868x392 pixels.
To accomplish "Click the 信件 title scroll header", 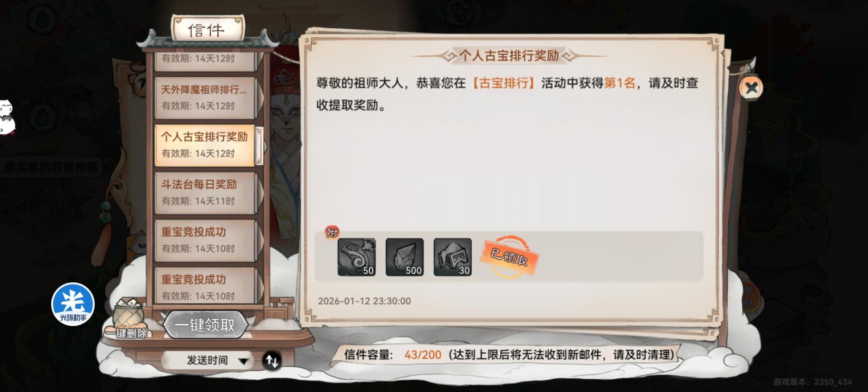I will tap(207, 29).
